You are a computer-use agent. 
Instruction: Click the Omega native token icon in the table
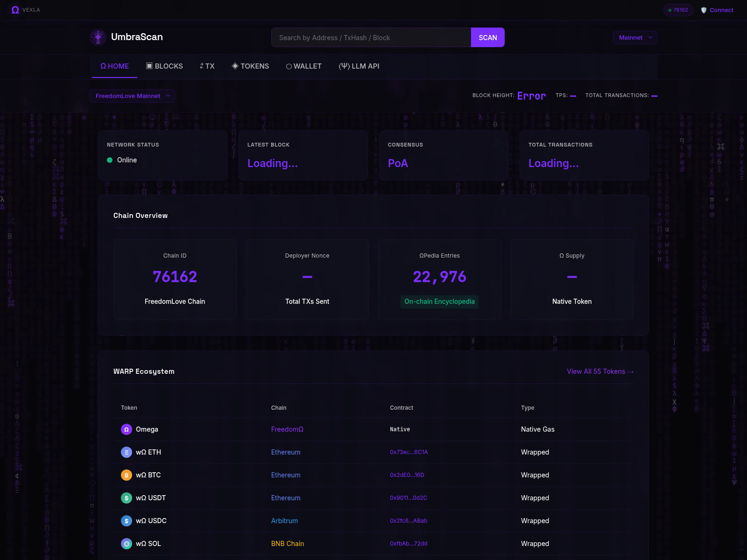click(126, 429)
